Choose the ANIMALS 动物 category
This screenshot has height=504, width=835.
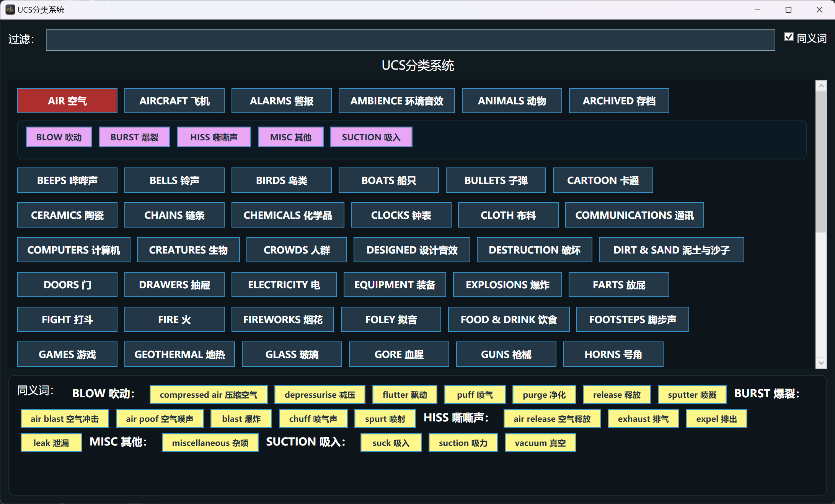[x=512, y=101]
